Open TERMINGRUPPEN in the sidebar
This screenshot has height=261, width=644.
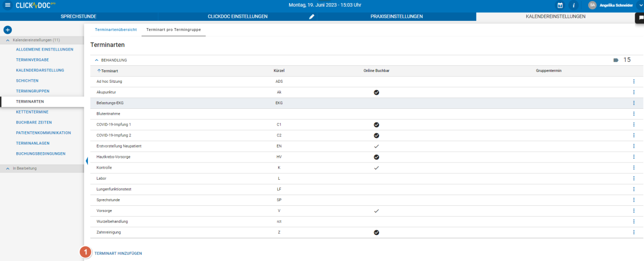coord(33,91)
